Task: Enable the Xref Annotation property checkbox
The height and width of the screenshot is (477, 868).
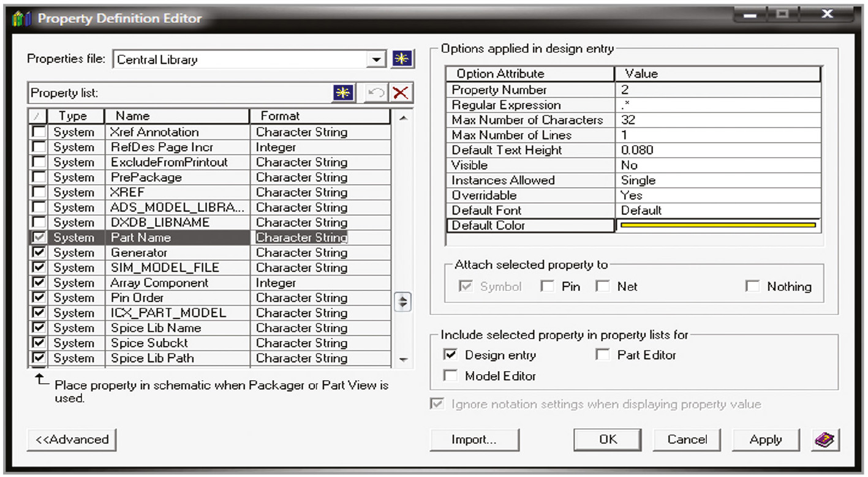Action: click(x=39, y=132)
